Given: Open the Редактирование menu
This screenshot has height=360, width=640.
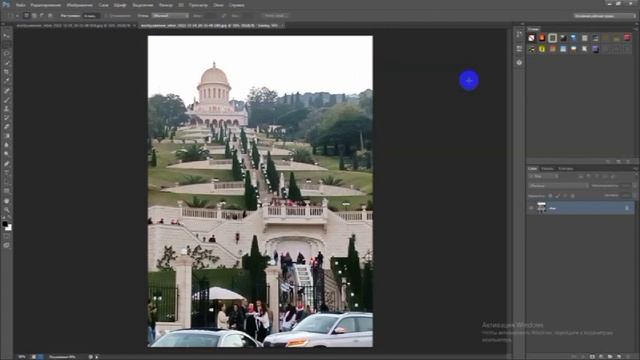Looking at the screenshot, I should coord(46,5).
